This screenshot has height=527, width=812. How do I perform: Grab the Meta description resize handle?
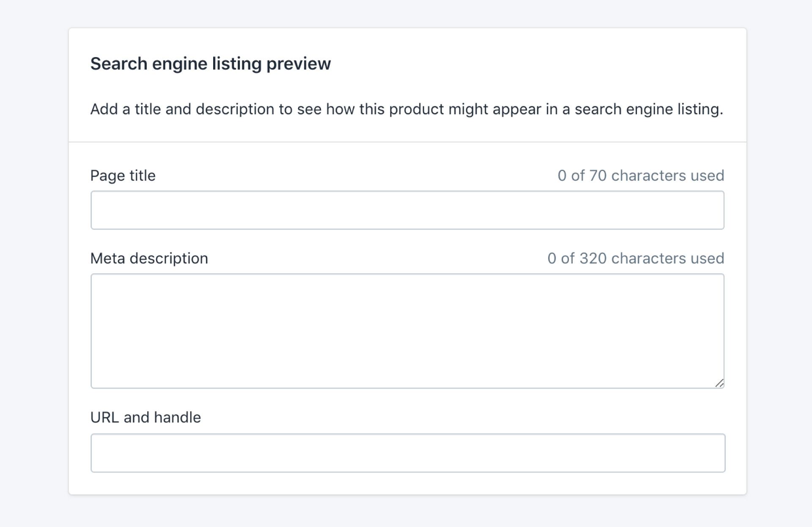[x=719, y=383]
